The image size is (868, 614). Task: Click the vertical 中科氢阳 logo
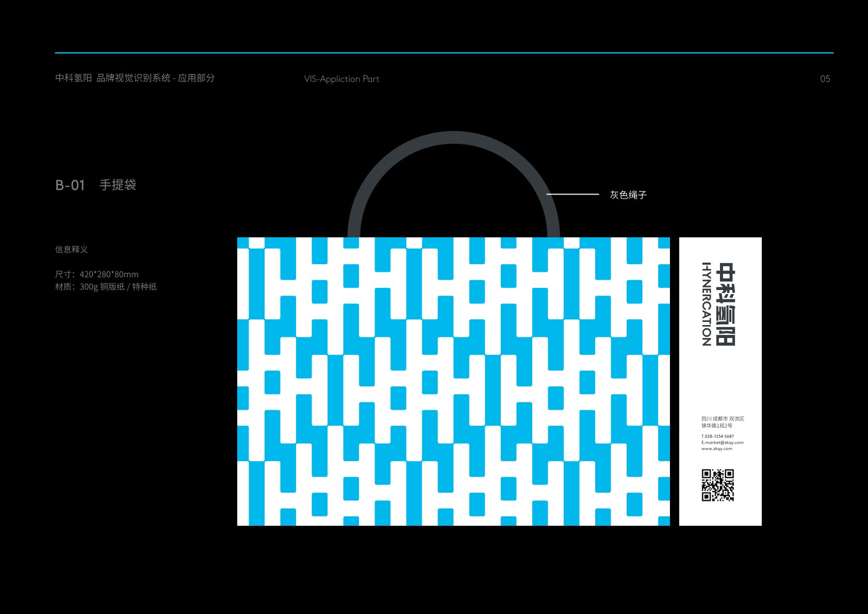click(726, 304)
